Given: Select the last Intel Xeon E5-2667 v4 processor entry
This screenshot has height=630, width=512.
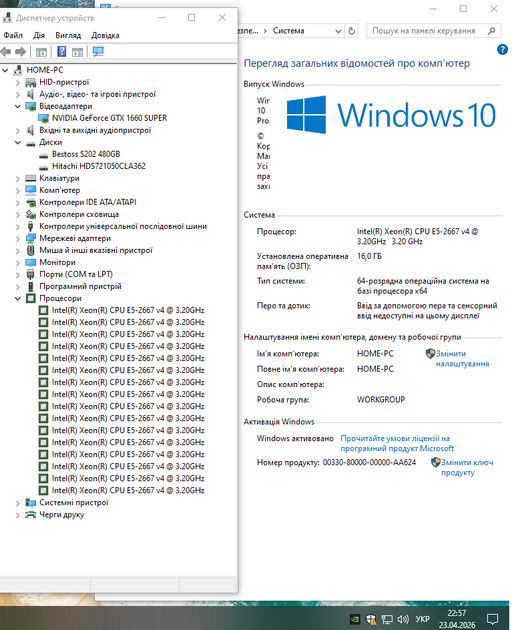Looking at the screenshot, I should pos(128,491).
